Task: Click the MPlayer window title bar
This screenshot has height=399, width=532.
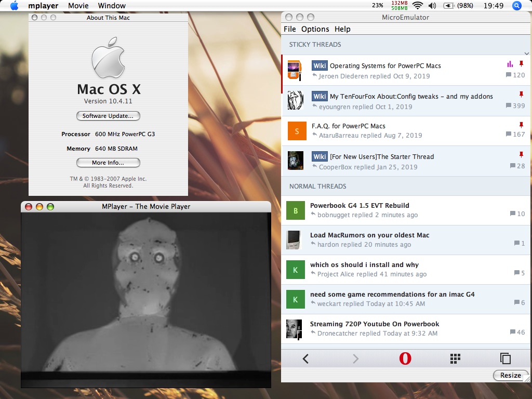Action: (146, 207)
